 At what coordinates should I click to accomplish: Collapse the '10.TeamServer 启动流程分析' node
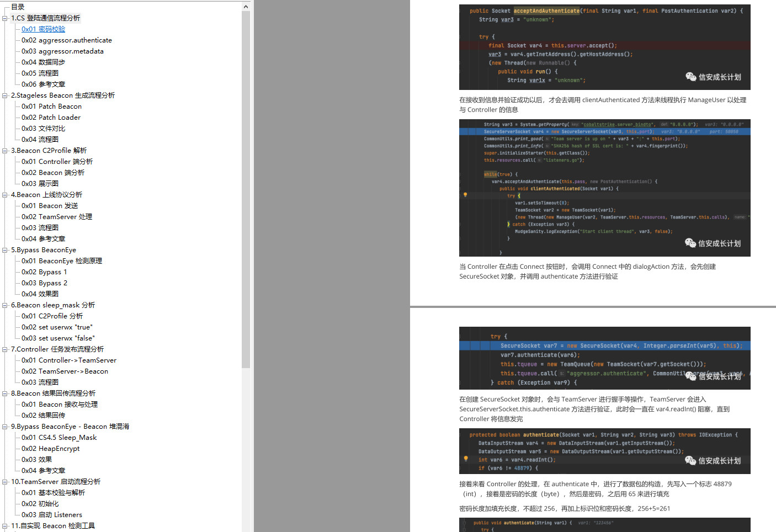pyautogui.click(x=5, y=482)
